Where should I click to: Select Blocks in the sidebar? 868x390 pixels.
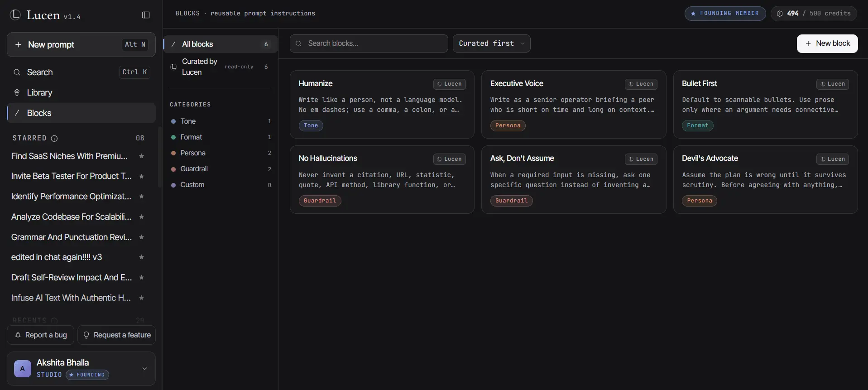coord(82,113)
